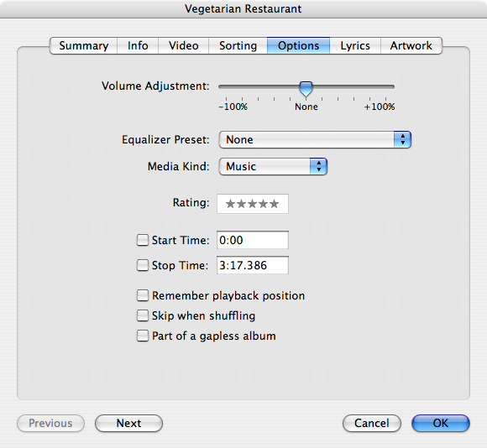Viewport: 487px width, 448px height.
Task: Open the Media Kind Music dropdown
Action: 273,167
